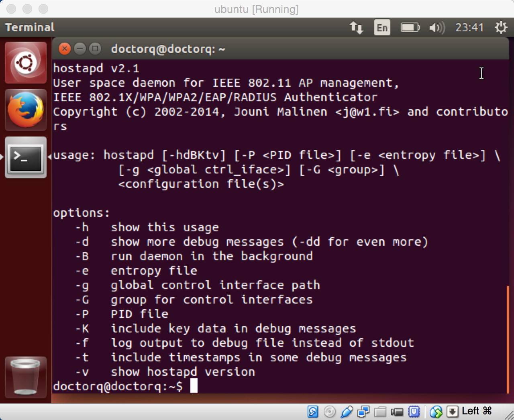The image size is (514, 420).
Task: Click the '-t include timestamps' option line
Action: (x=241, y=357)
